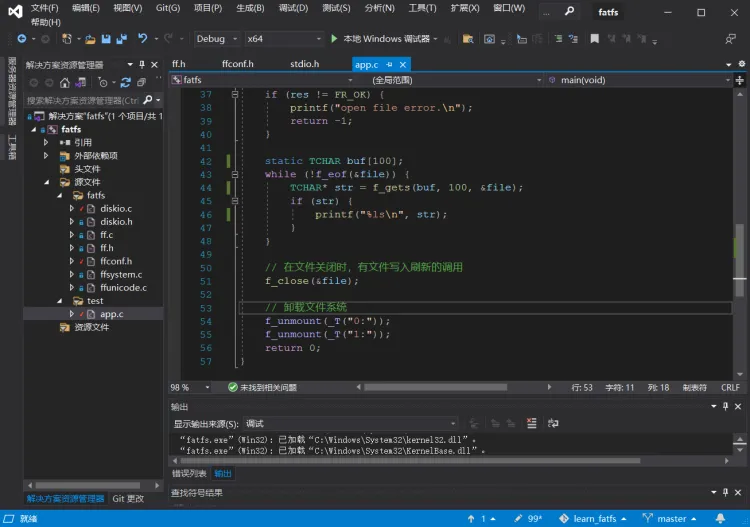Select diskio.c in the solution tree
Viewport: 750px width, 527px height.
click(115, 209)
